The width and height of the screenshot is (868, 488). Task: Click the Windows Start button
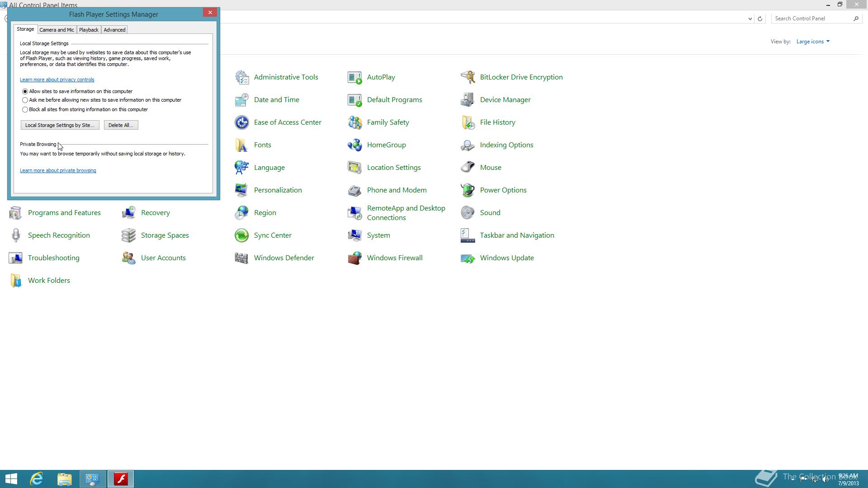tap(11, 479)
